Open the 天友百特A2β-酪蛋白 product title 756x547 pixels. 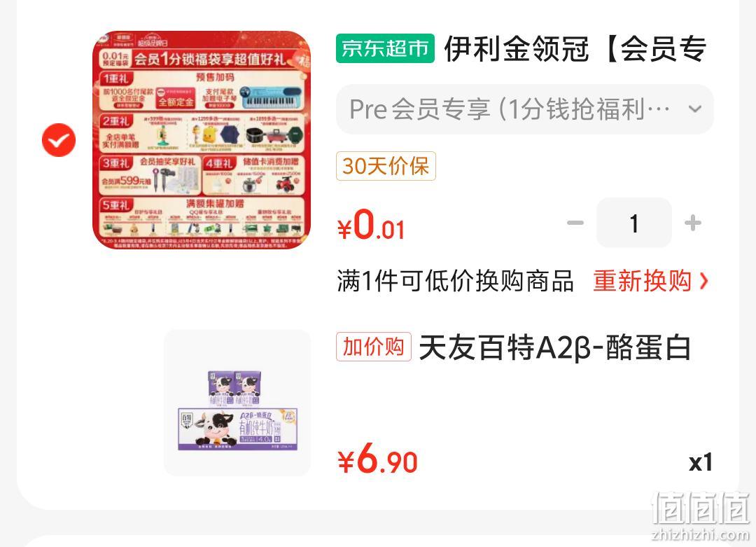(x=555, y=347)
